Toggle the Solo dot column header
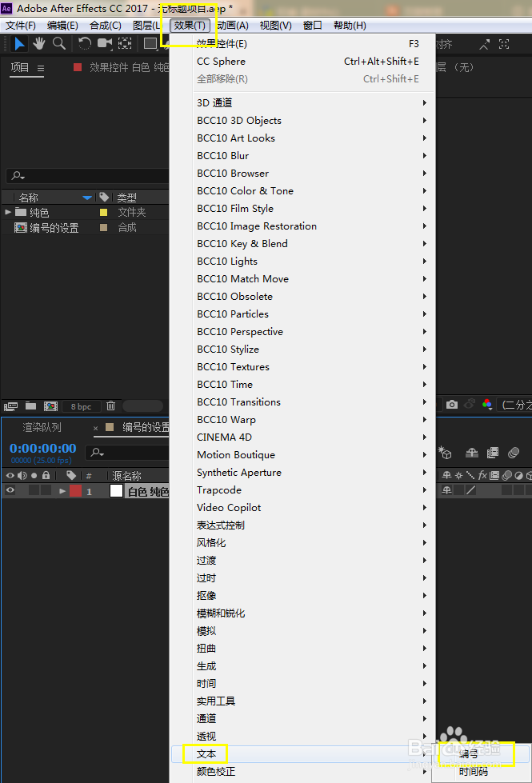The image size is (532, 783). click(34, 475)
